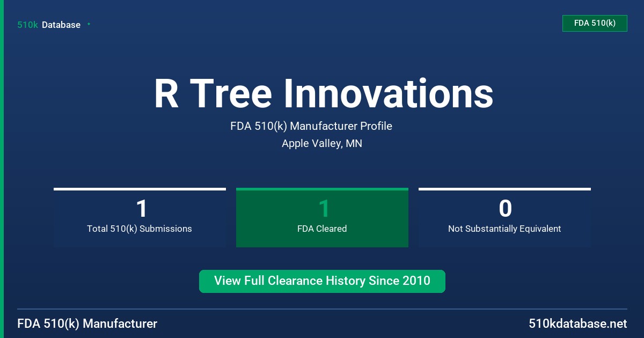
Task: Click the FDA 510(k) Manufacturer footer text
Action: point(87,324)
